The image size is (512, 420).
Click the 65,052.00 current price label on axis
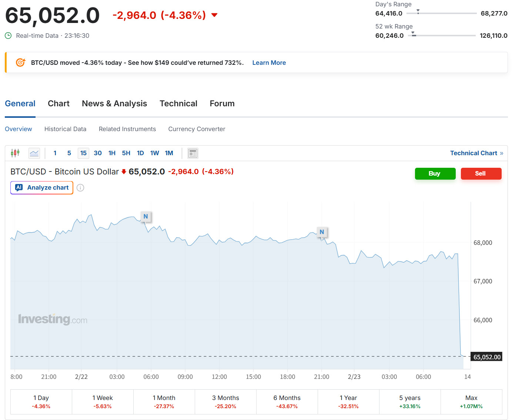[487, 357]
